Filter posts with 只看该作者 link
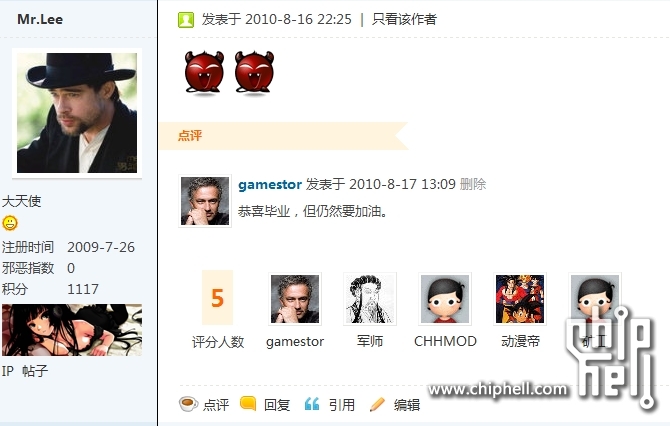 point(404,19)
